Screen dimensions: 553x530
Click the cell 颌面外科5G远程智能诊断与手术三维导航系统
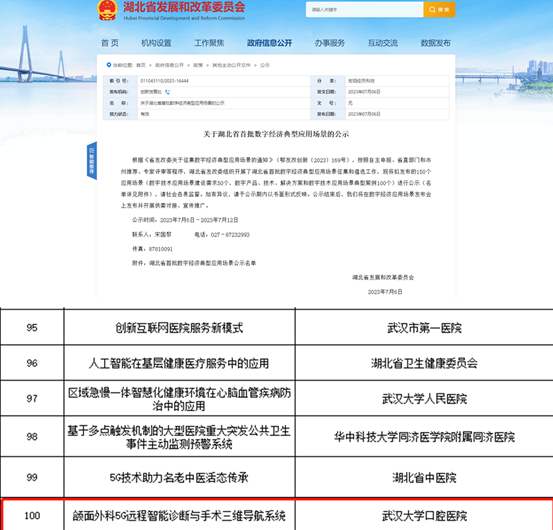click(x=179, y=516)
